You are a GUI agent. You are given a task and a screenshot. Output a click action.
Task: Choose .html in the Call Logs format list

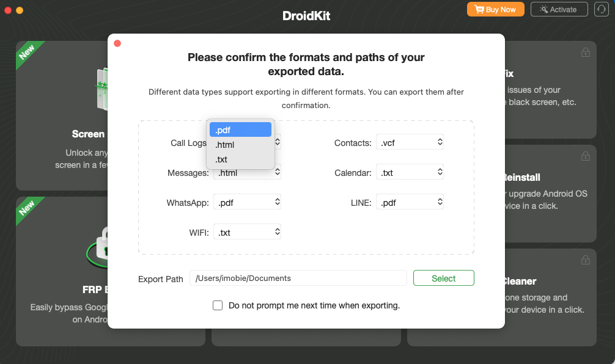click(240, 145)
